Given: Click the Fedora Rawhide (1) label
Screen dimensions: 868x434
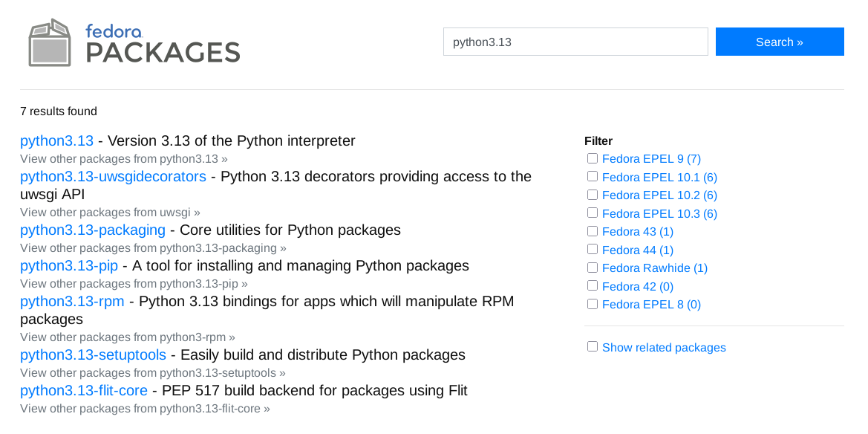Looking at the screenshot, I should click(655, 268).
